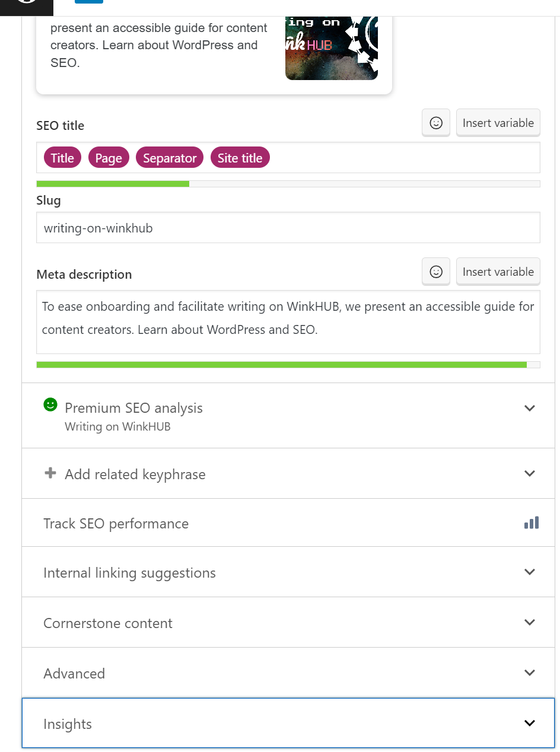The height and width of the screenshot is (752, 560).
Task: Expand the Premium SEO analysis section
Action: click(288, 415)
